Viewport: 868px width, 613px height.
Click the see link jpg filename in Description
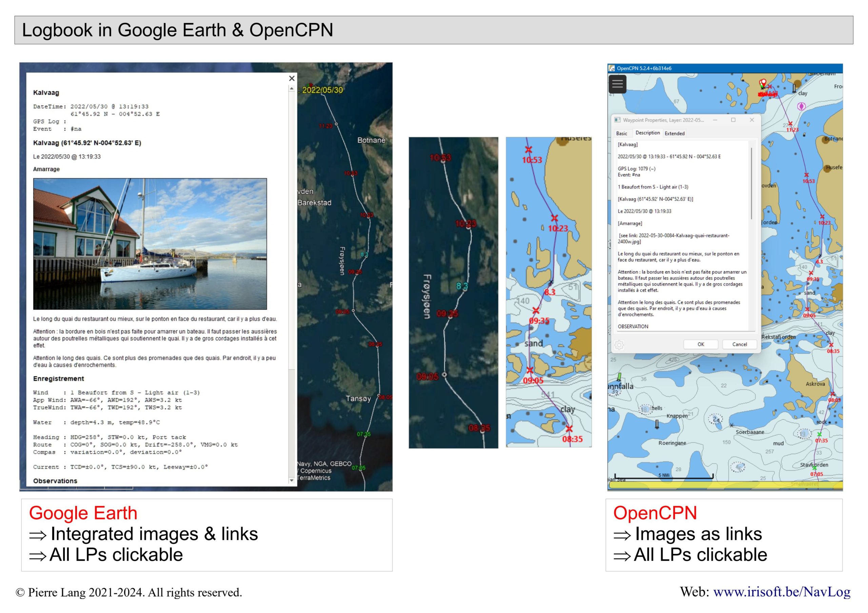coord(674,239)
